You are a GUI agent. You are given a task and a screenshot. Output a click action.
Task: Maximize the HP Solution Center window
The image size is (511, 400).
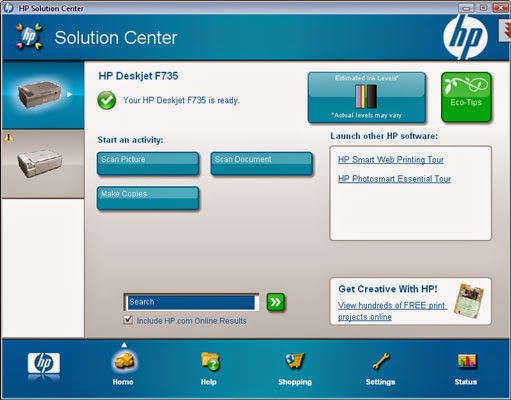click(483, 8)
